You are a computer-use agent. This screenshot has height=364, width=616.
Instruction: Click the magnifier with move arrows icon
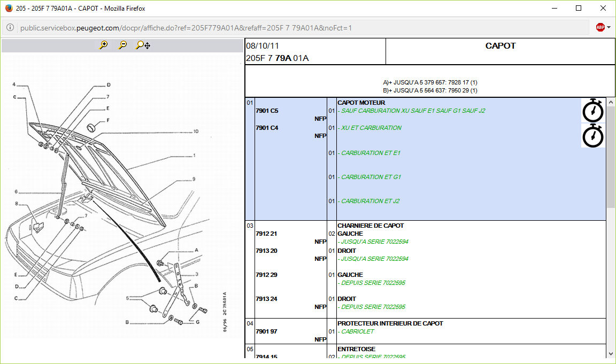point(143,45)
